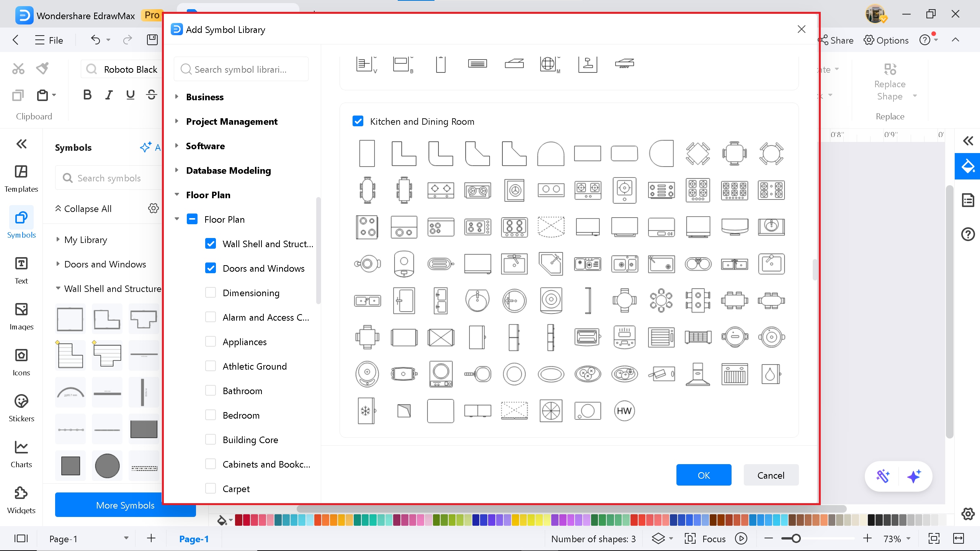Click the AI sparkle assistant icon

(914, 476)
